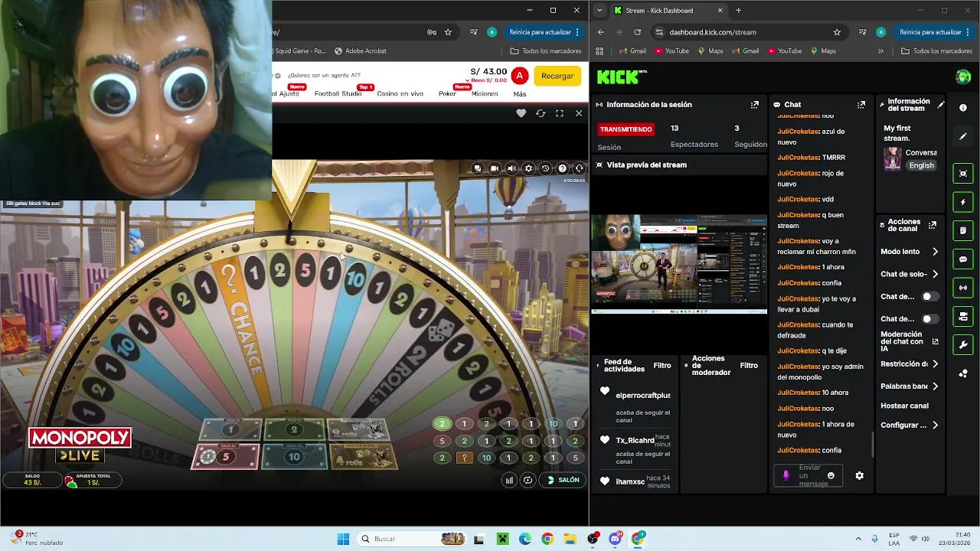
Task: Bookmark dashboard.kick.com with star icon
Action: (x=837, y=32)
